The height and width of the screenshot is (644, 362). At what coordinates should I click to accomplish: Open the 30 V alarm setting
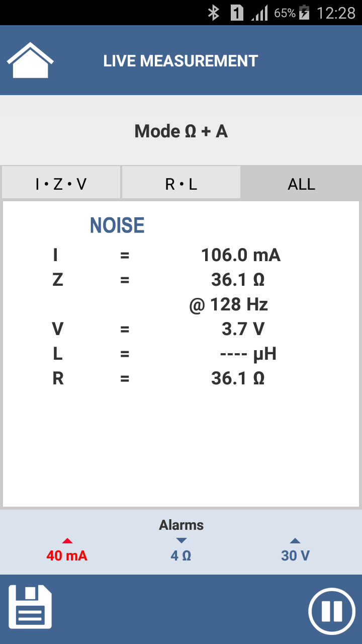[295, 555]
